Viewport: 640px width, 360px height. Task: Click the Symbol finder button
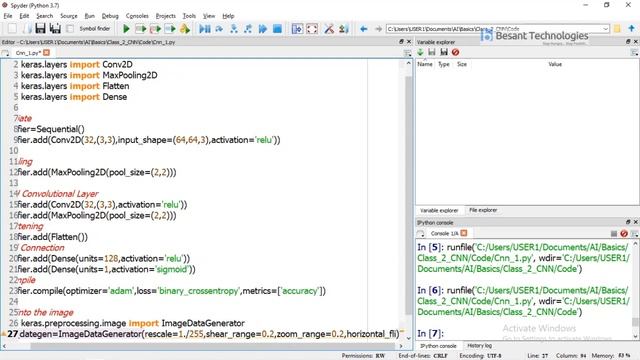(x=94, y=29)
